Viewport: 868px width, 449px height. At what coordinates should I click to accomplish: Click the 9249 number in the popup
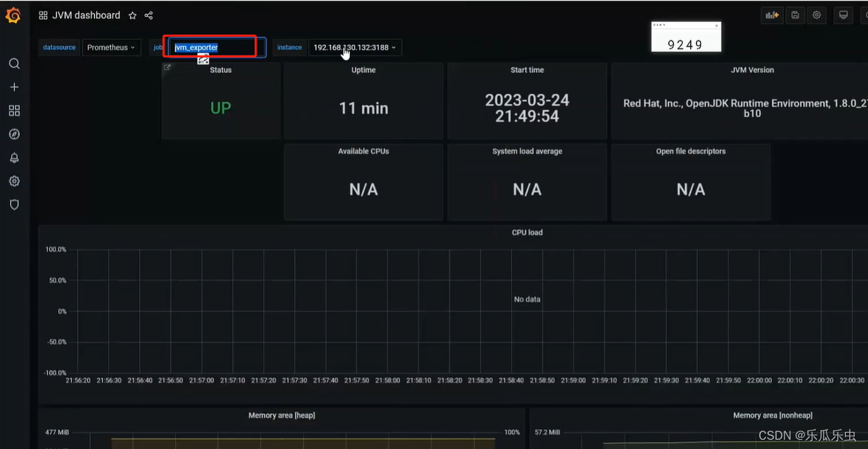(x=685, y=44)
